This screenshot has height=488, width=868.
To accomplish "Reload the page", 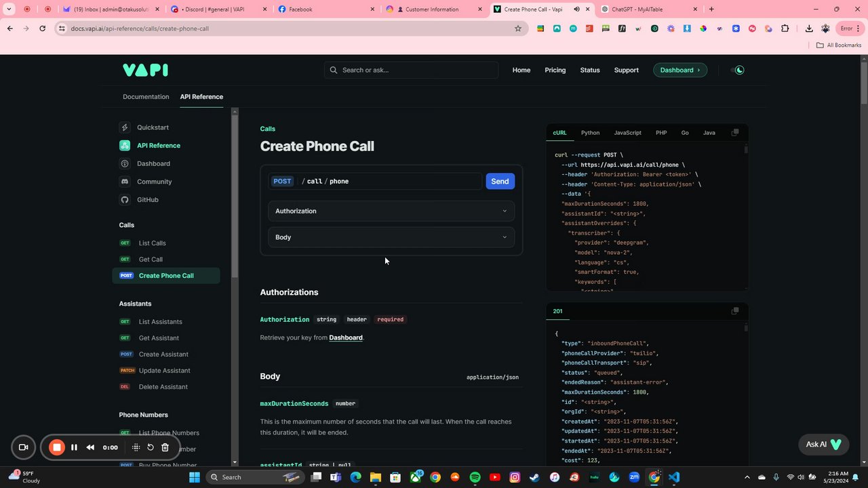I will click(x=42, y=28).
